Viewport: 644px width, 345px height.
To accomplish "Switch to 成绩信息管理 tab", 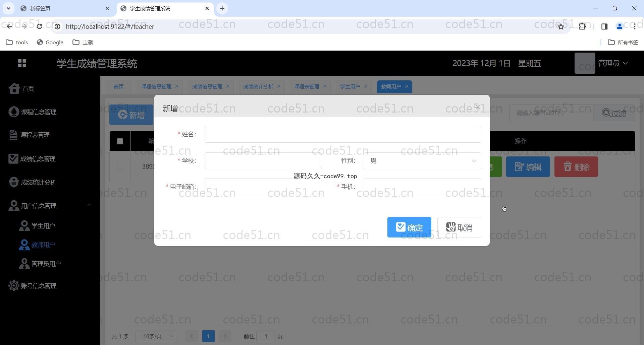I will (x=207, y=87).
